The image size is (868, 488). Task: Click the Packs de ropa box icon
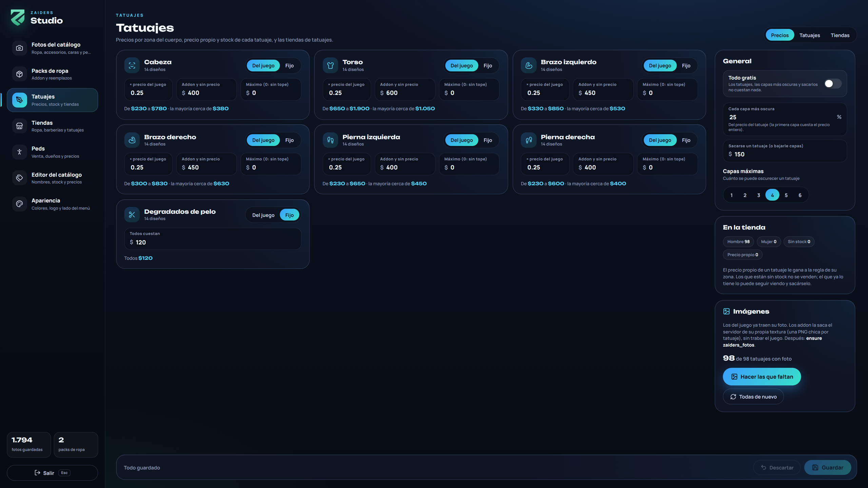click(x=19, y=74)
